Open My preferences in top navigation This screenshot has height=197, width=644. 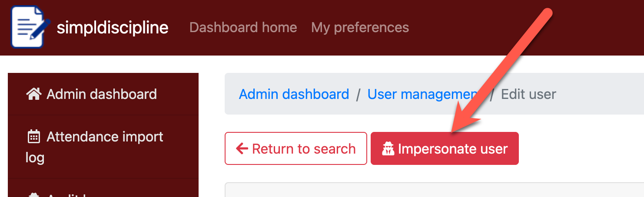360,27
